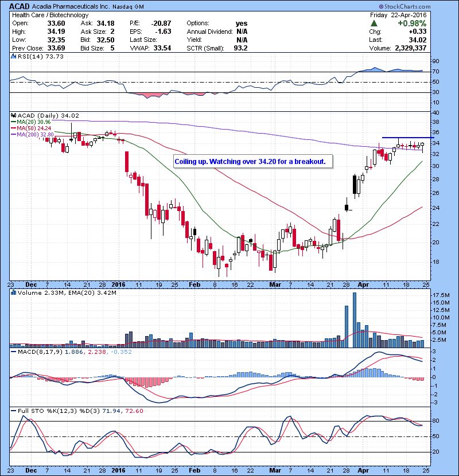
Task: Click the Volume 2.33M, EMA(20) label
Action: tap(67, 293)
